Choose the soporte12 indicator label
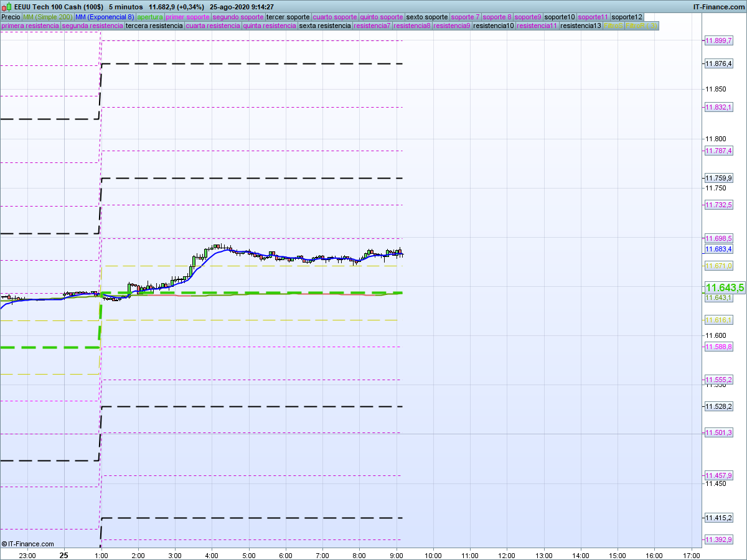747x560 pixels. click(x=626, y=17)
